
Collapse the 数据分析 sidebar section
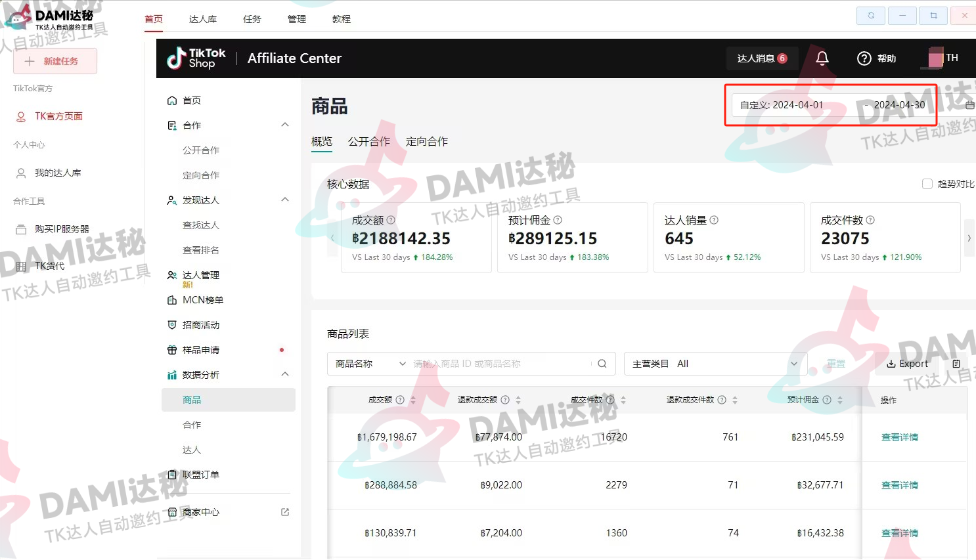tap(285, 374)
